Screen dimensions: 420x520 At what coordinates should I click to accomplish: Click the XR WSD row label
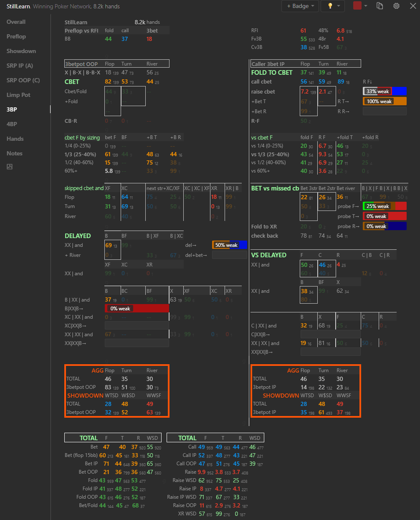[x=187, y=514]
